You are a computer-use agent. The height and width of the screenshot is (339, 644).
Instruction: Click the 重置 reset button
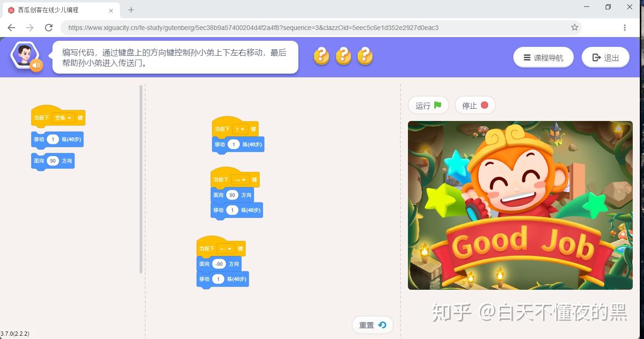[373, 325]
